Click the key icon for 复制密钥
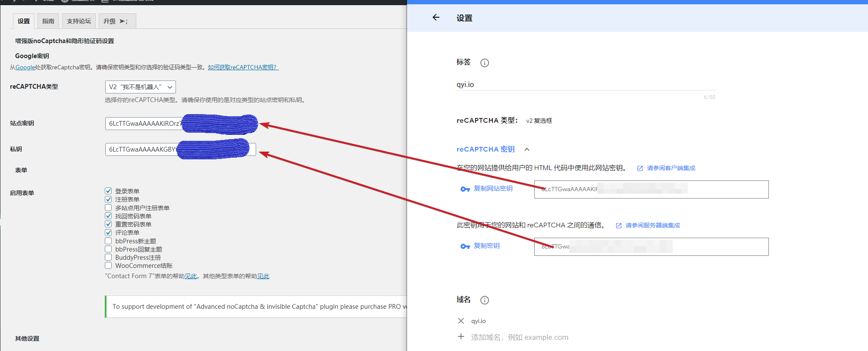The width and height of the screenshot is (868, 351). 465,246
